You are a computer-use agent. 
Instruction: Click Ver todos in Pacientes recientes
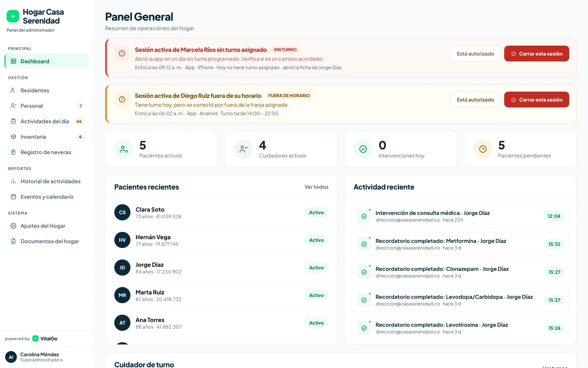[316, 187]
